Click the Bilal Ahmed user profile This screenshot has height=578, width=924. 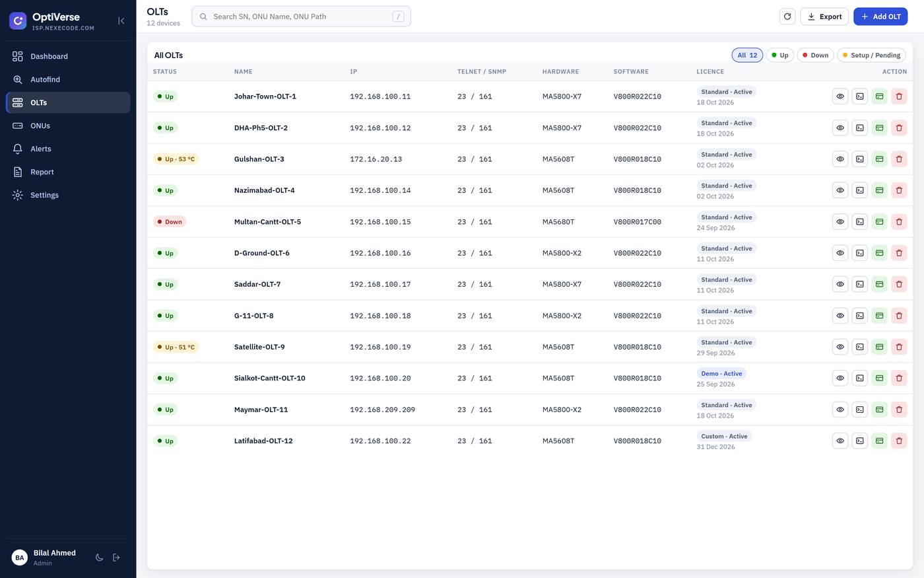(44, 558)
